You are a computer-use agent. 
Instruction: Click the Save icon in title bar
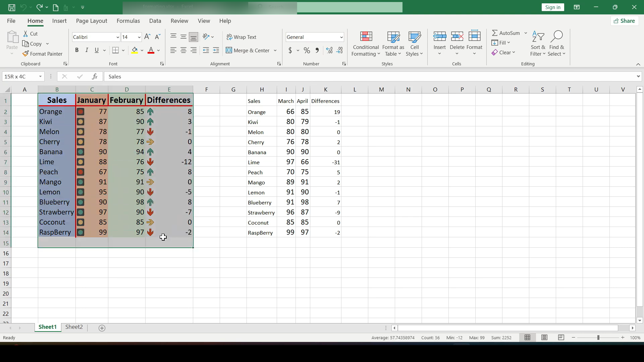11,7
